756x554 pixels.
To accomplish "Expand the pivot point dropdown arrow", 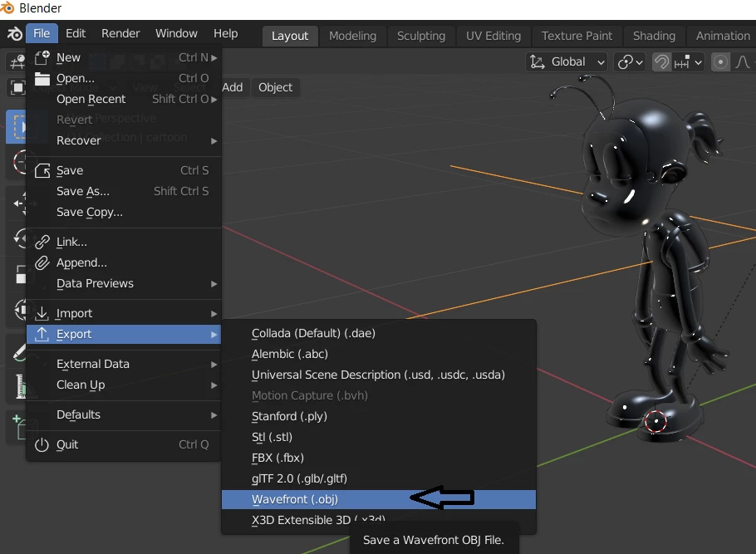I will pos(640,62).
